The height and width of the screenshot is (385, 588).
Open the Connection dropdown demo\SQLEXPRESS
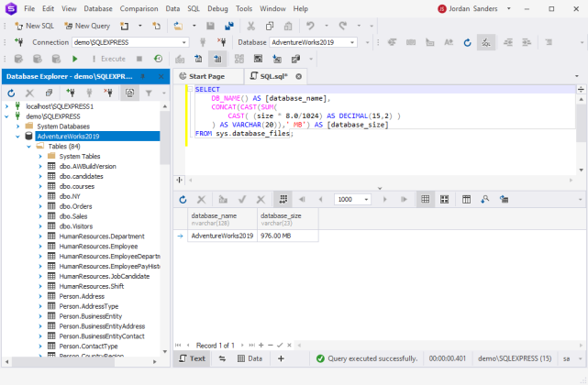point(128,42)
